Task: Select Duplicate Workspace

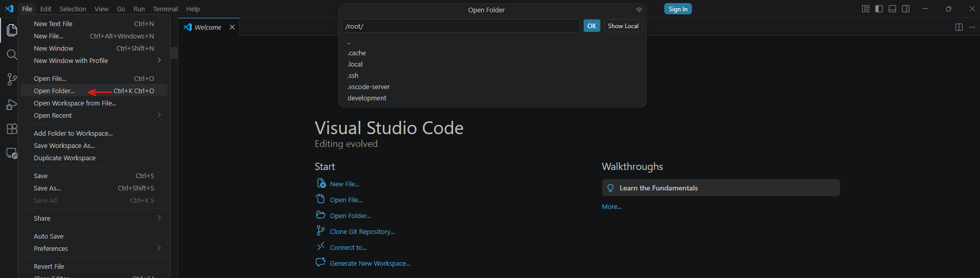Action: [94, 158]
